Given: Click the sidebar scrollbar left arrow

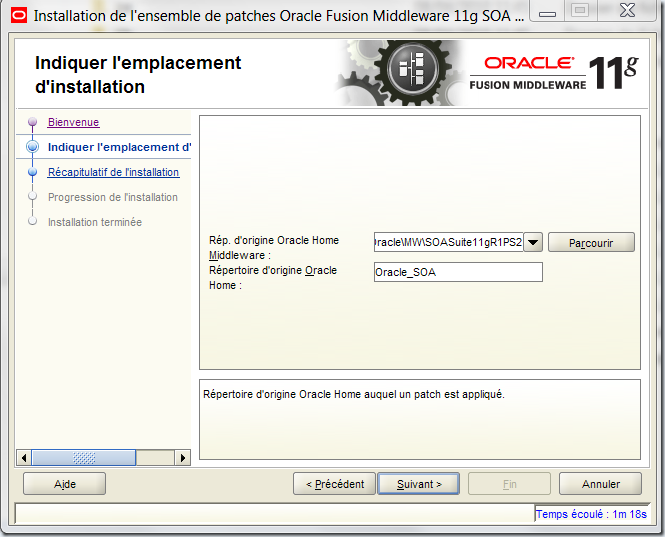Looking at the screenshot, I should tap(24, 458).
